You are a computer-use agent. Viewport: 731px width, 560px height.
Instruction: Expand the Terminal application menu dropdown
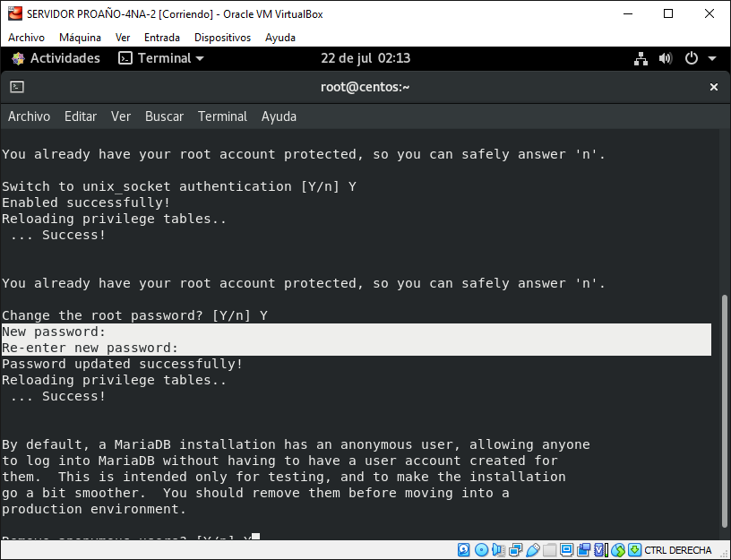click(x=161, y=58)
